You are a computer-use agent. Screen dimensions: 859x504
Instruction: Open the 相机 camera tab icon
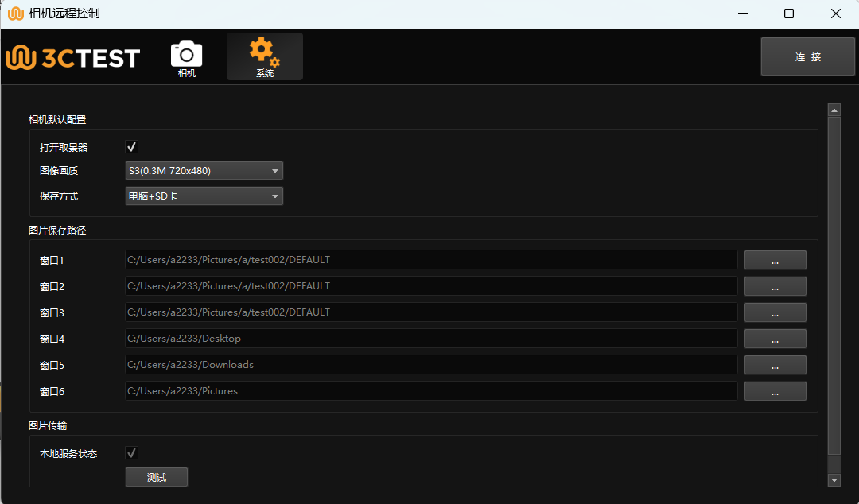coord(187,56)
